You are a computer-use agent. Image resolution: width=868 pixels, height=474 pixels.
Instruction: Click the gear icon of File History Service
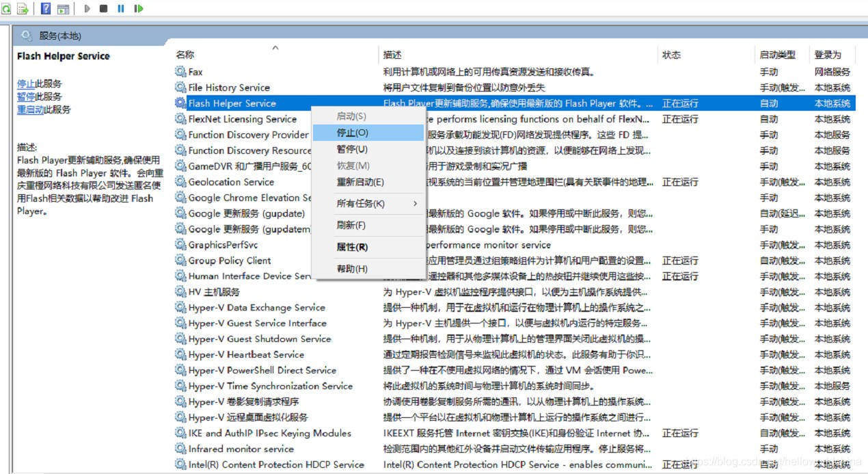(x=180, y=88)
